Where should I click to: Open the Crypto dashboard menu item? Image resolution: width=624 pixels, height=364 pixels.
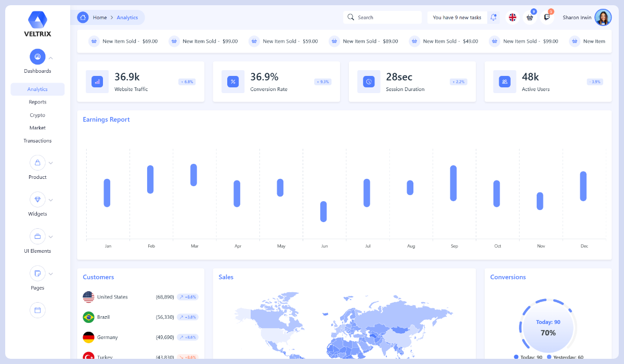(x=37, y=115)
